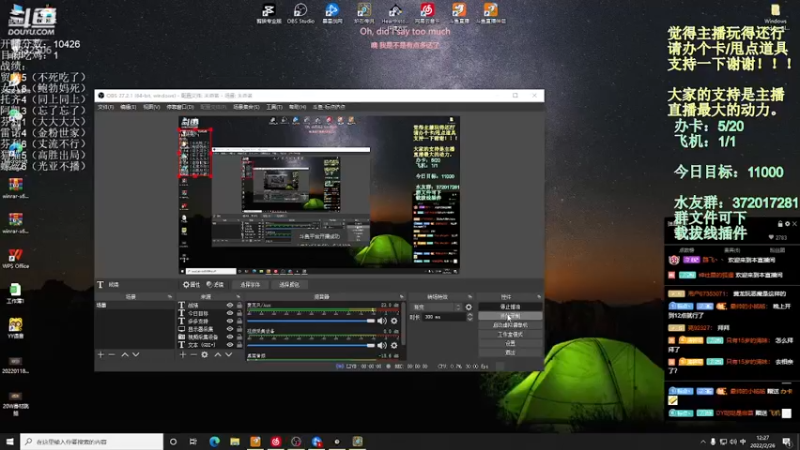Open WPS Office desktop icon
800x450 pixels.
point(15,258)
